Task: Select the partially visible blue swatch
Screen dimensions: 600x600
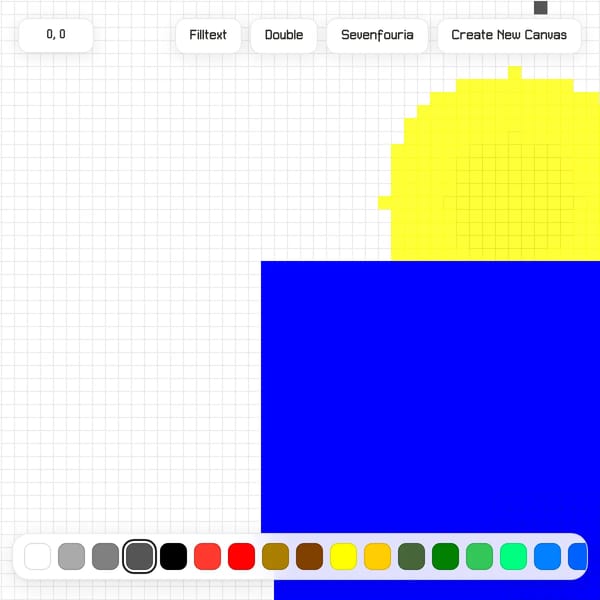Action: pos(577,556)
